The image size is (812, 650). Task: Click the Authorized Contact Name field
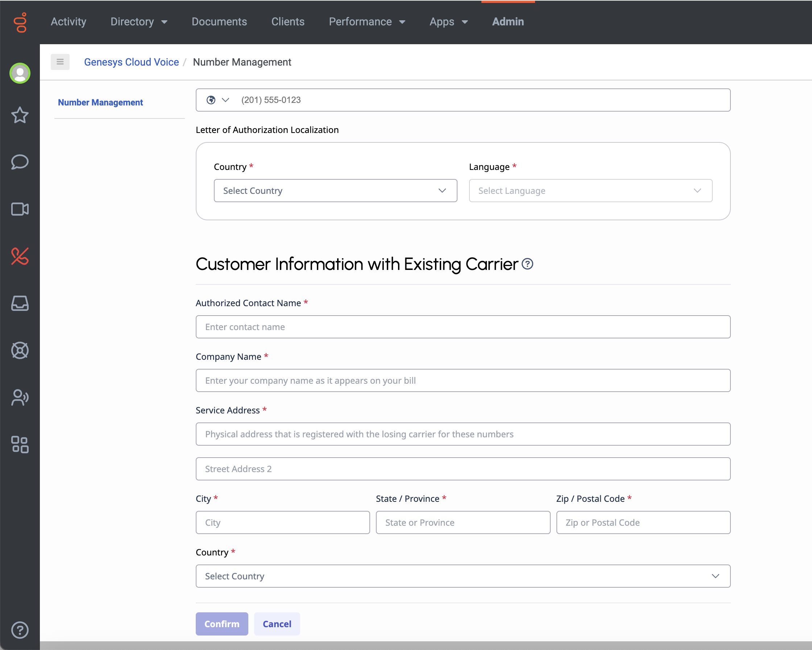tap(463, 327)
